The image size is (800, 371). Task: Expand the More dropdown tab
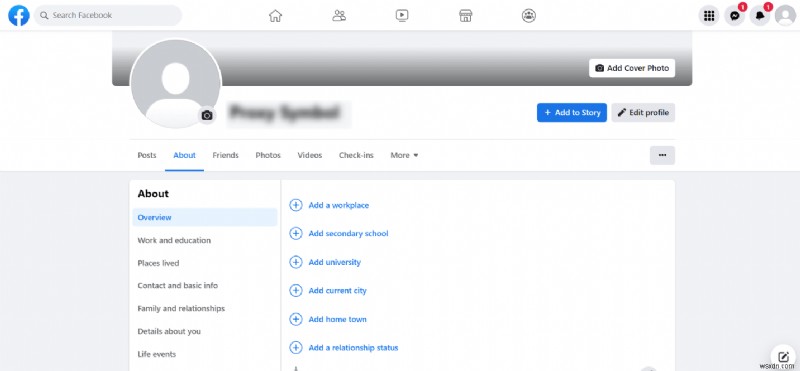405,155
